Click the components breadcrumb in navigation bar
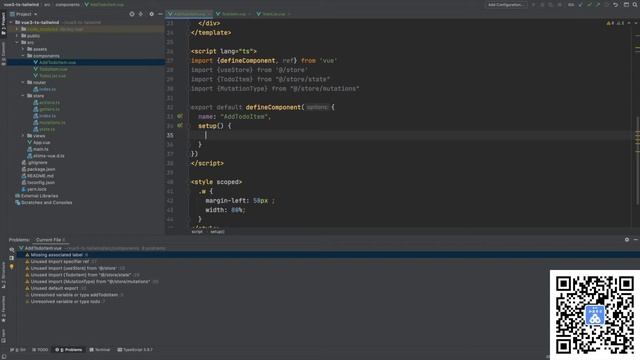 tap(67, 4)
